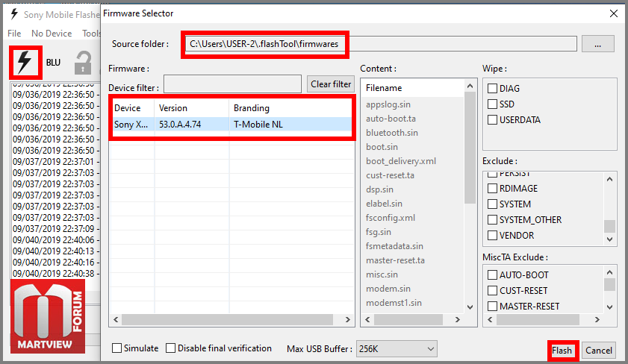Click the Filename column header
This screenshot has height=364, width=628.
412,88
